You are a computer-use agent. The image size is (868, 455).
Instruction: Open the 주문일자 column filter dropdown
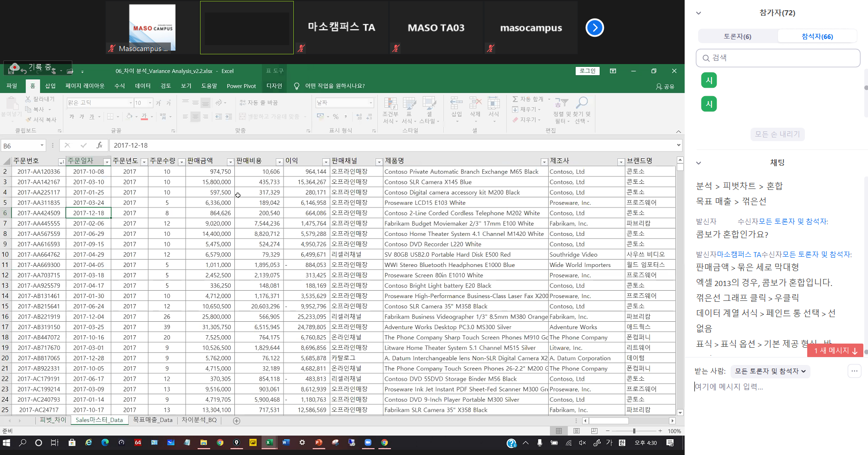tap(107, 162)
